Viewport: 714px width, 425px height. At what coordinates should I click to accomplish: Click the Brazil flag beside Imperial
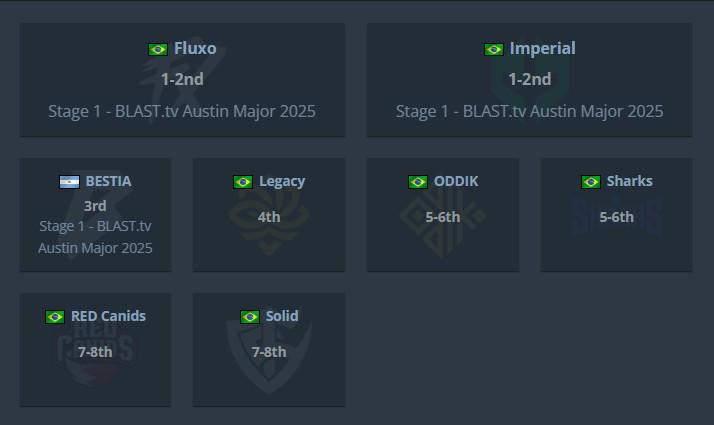pyautogui.click(x=494, y=49)
